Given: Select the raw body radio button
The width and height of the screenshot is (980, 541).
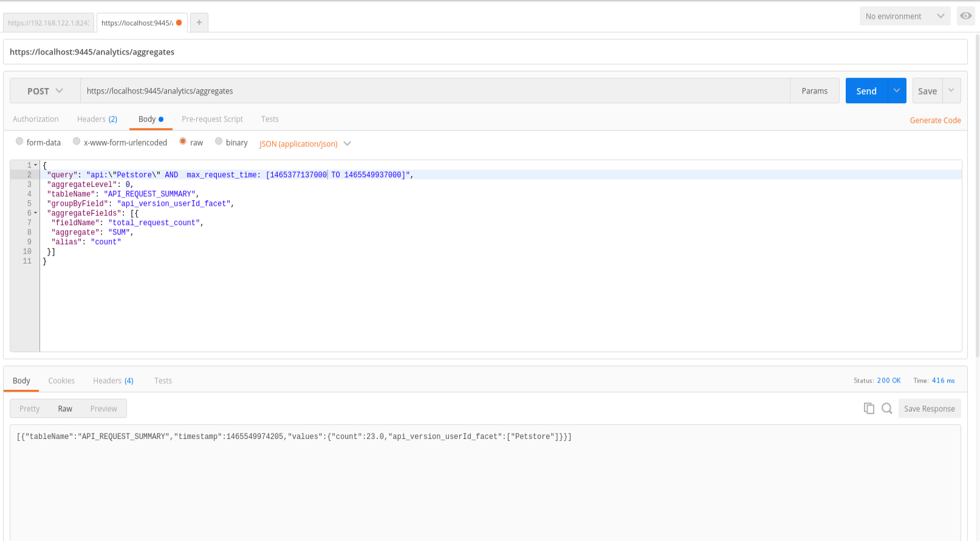Looking at the screenshot, I should pos(183,141).
